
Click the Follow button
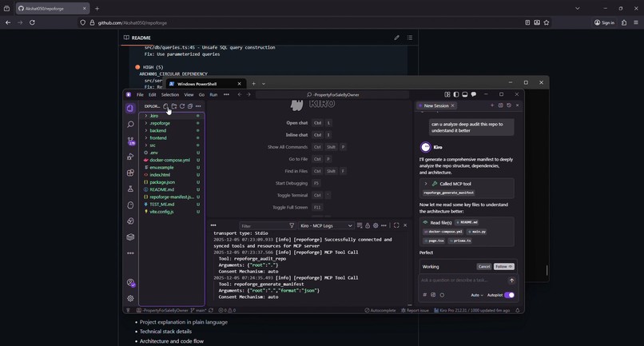[504, 267]
